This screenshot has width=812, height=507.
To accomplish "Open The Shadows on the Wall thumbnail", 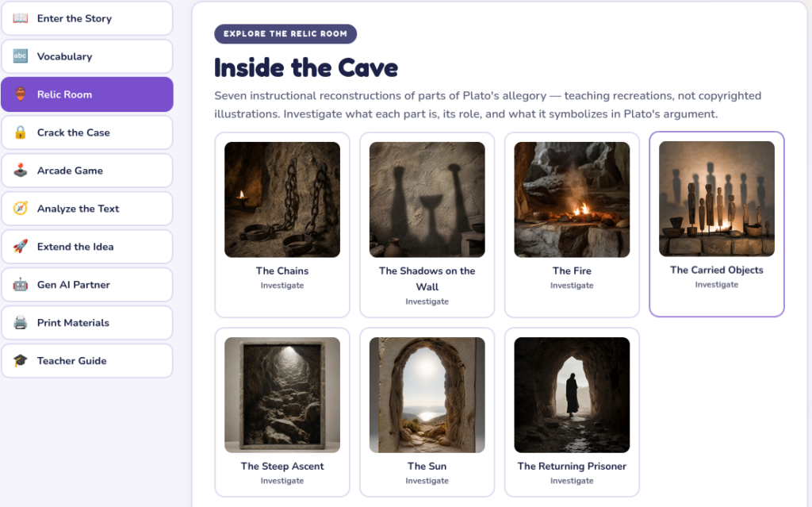I will [x=427, y=200].
